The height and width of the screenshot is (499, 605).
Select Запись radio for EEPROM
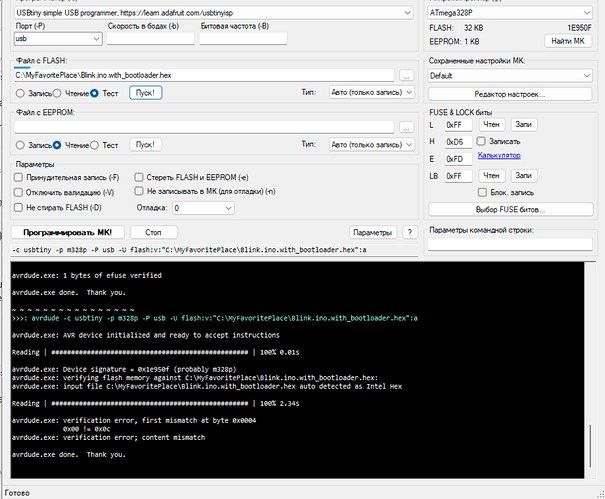(34, 145)
